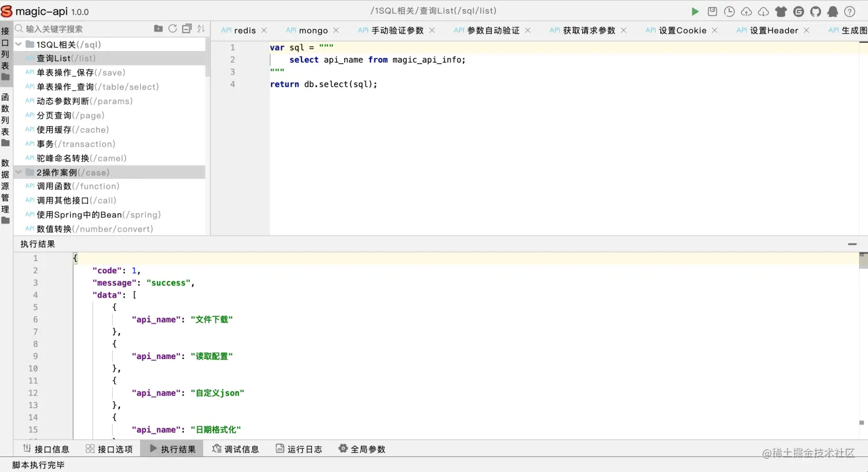Image resolution: width=868 pixels, height=472 pixels.
Task: Open the 调试信息 bottom tab
Action: tap(235, 449)
